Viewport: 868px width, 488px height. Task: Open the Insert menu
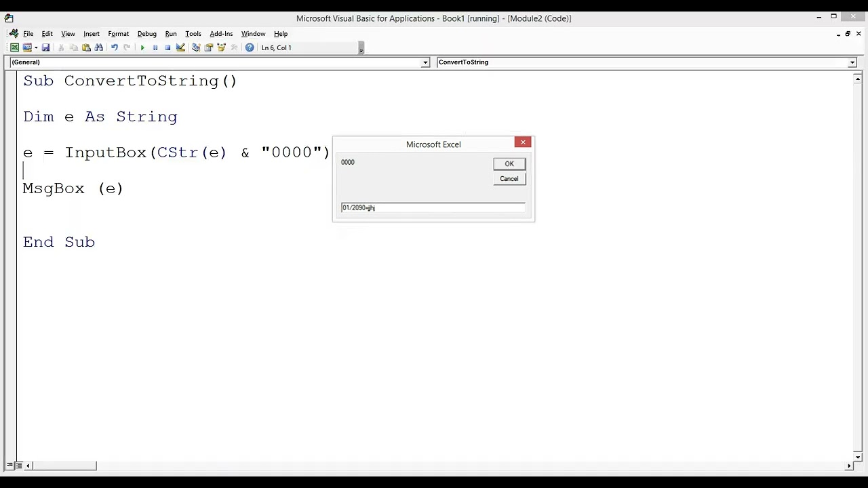click(92, 33)
